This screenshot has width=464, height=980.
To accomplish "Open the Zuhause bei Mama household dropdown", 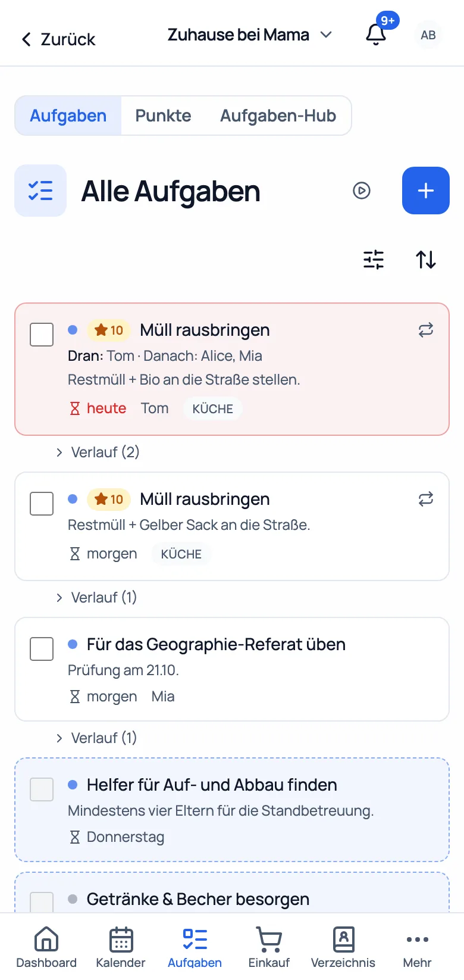I will (x=250, y=35).
